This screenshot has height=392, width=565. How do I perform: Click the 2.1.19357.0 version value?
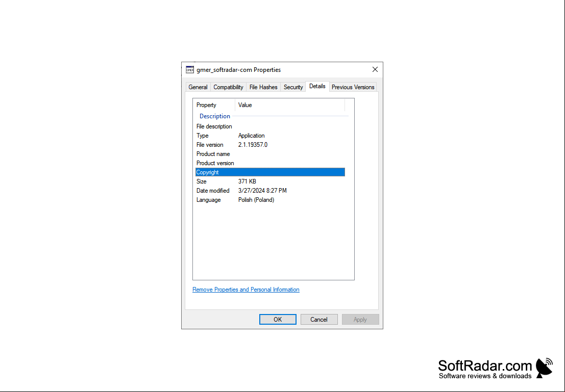[x=253, y=145]
